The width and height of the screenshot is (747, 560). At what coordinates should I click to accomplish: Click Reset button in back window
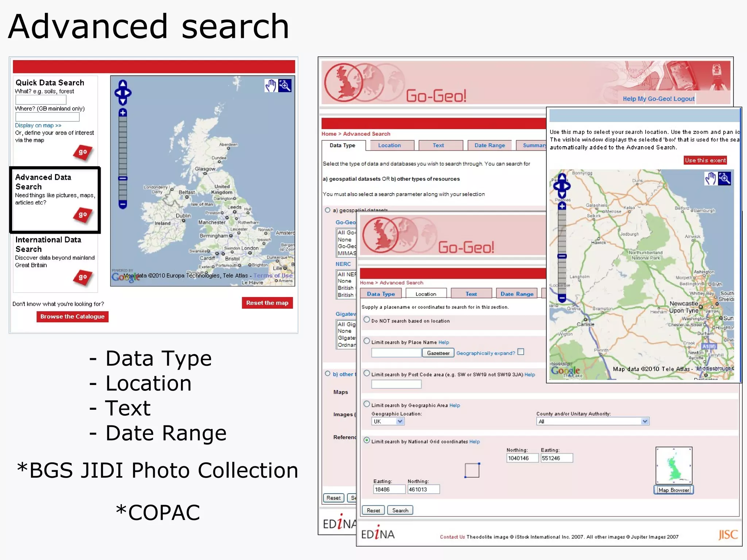pyautogui.click(x=333, y=498)
